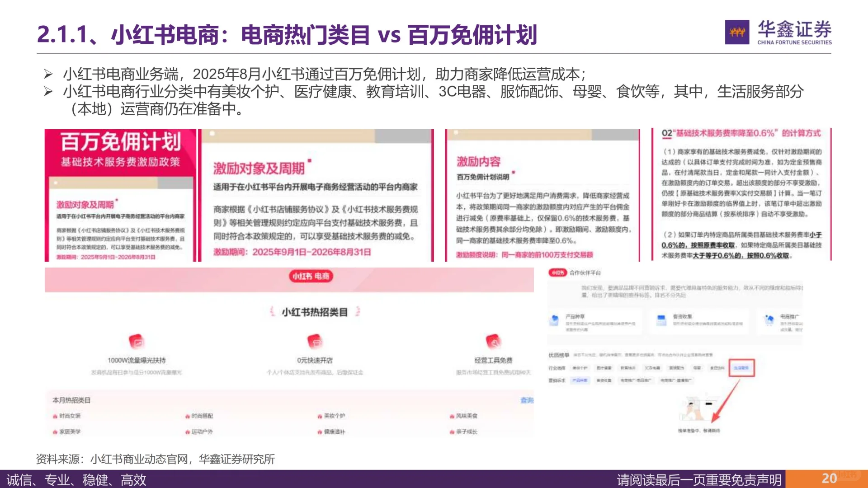Click the 0元快速开店 button
The width and height of the screenshot is (868, 488).
pos(316,360)
